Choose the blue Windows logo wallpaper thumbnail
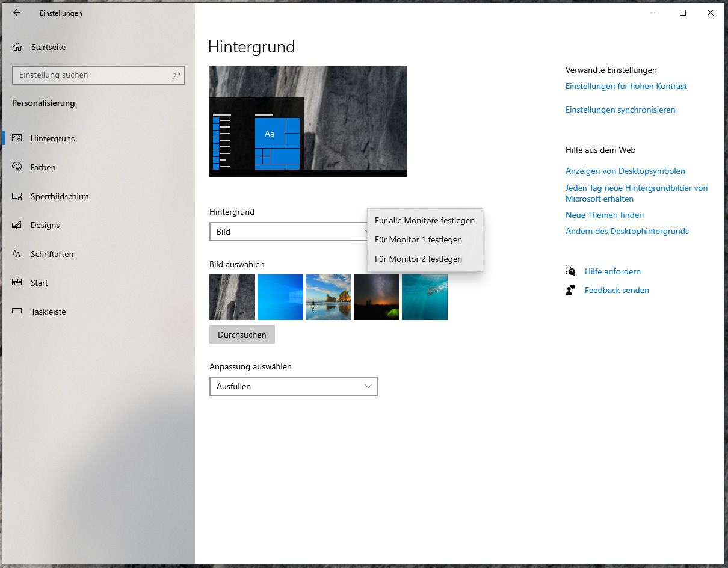The height and width of the screenshot is (568, 728). pos(280,297)
